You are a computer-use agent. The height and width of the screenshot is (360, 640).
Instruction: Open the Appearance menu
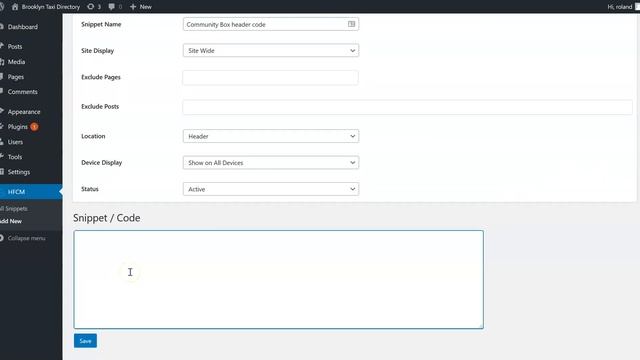(x=24, y=112)
